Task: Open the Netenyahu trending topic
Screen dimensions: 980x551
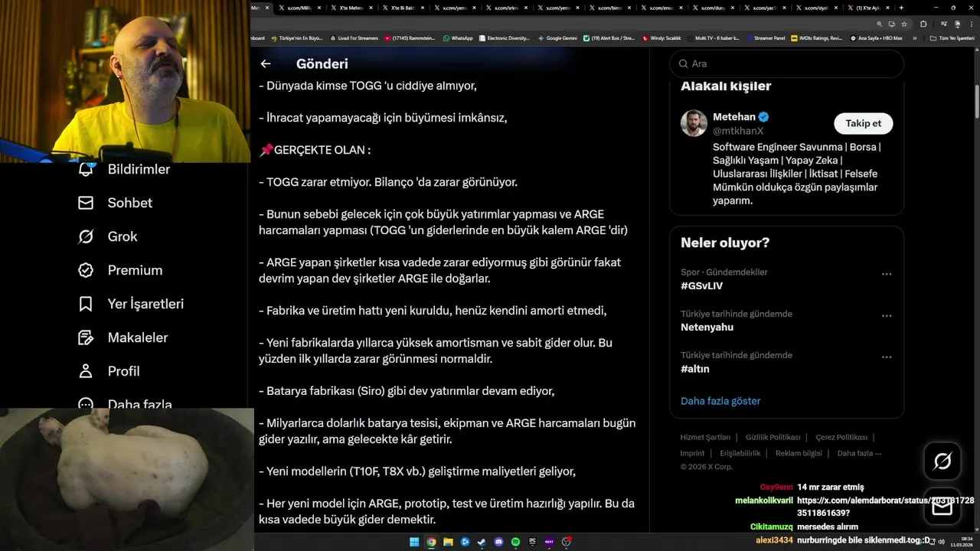Action: coord(707,327)
